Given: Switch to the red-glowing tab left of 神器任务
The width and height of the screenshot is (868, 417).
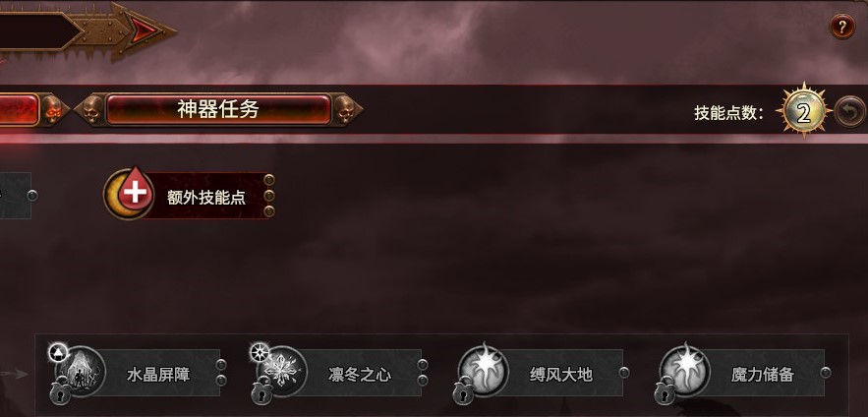Looking at the screenshot, I should (20, 109).
